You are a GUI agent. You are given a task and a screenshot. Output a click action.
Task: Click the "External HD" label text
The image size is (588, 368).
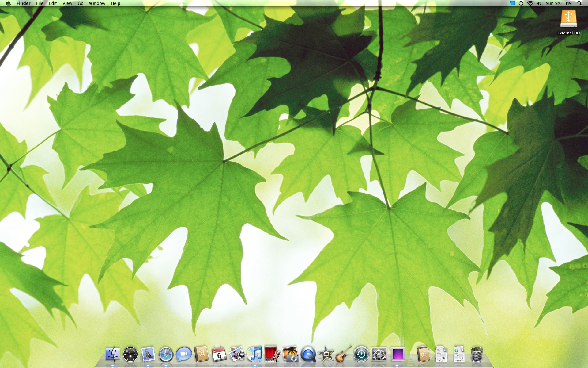[x=568, y=33]
